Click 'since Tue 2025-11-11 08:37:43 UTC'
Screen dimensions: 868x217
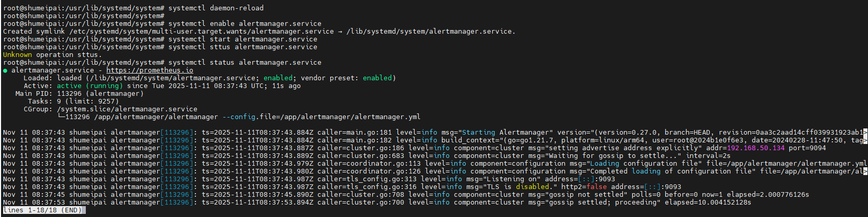[195, 86]
